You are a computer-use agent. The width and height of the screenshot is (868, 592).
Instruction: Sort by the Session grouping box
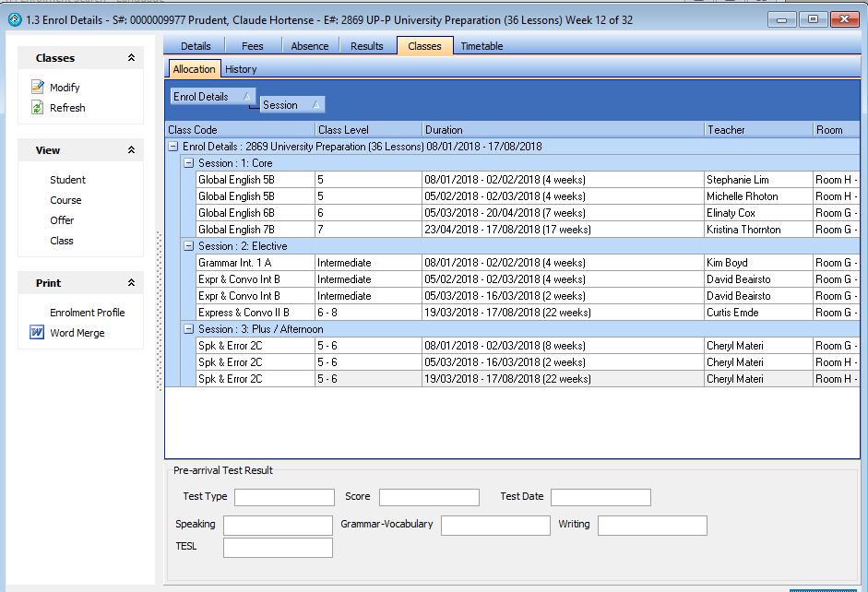(x=291, y=105)
